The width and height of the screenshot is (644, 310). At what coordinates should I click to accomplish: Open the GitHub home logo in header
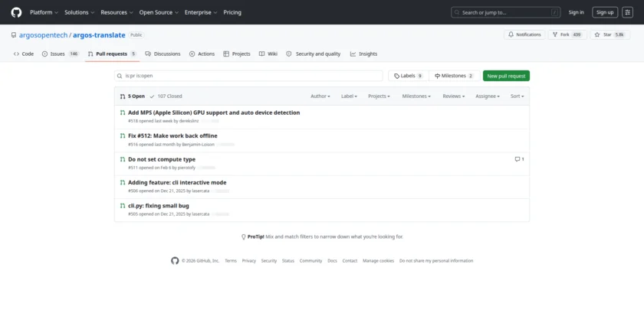(x=16, y=12)
